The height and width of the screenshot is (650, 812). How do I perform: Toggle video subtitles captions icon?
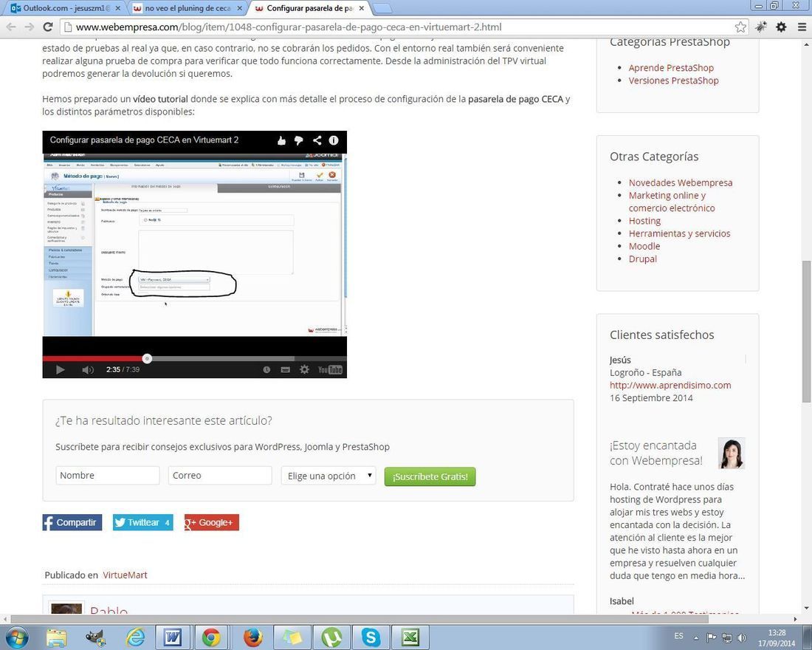tap(285, 369)
